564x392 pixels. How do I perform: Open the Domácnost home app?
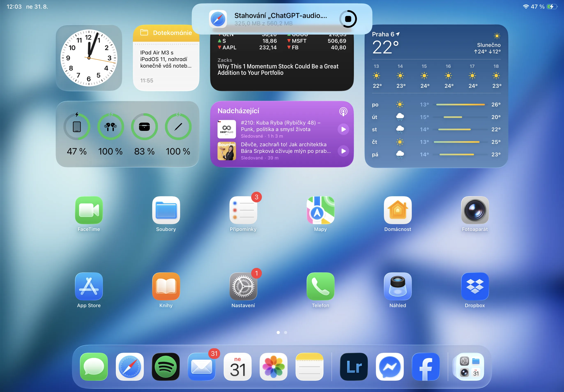click(397, 210)
